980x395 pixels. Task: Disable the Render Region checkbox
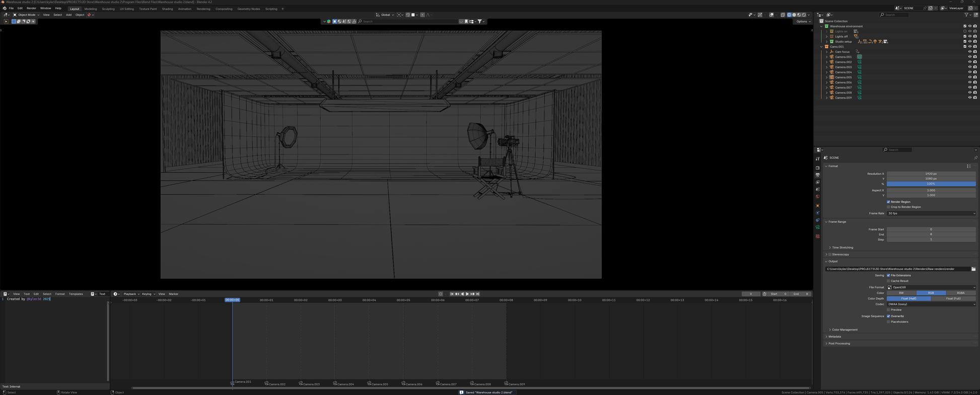tap(888, 202)
